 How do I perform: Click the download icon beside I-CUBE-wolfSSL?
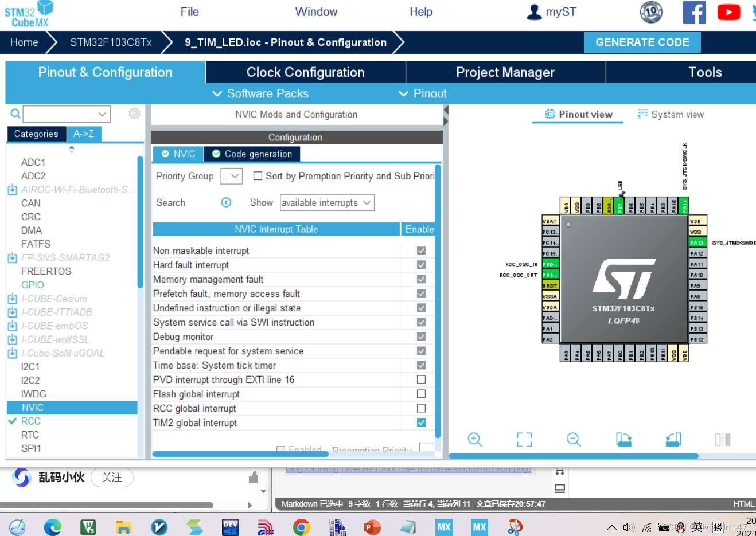(13, 339)
